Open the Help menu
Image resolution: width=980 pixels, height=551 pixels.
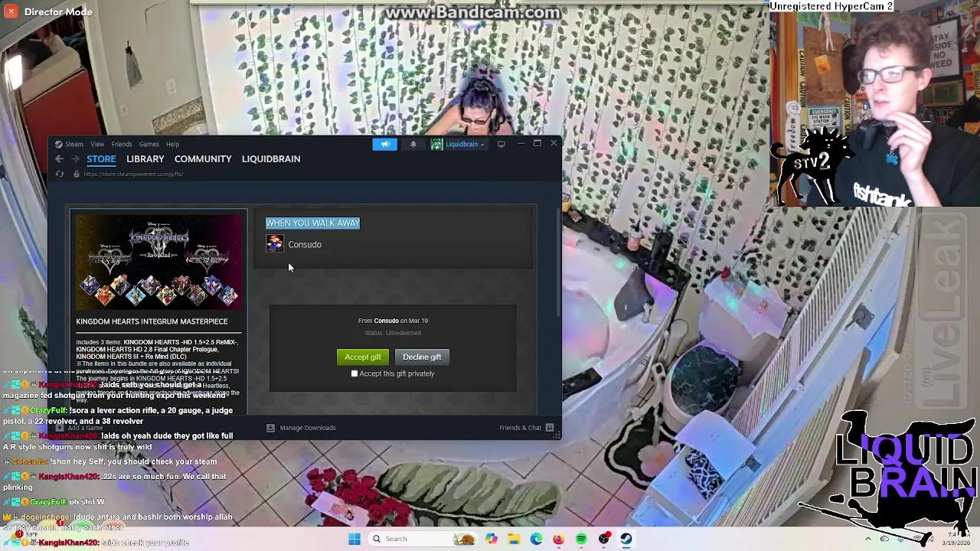(x=173, y=144)
